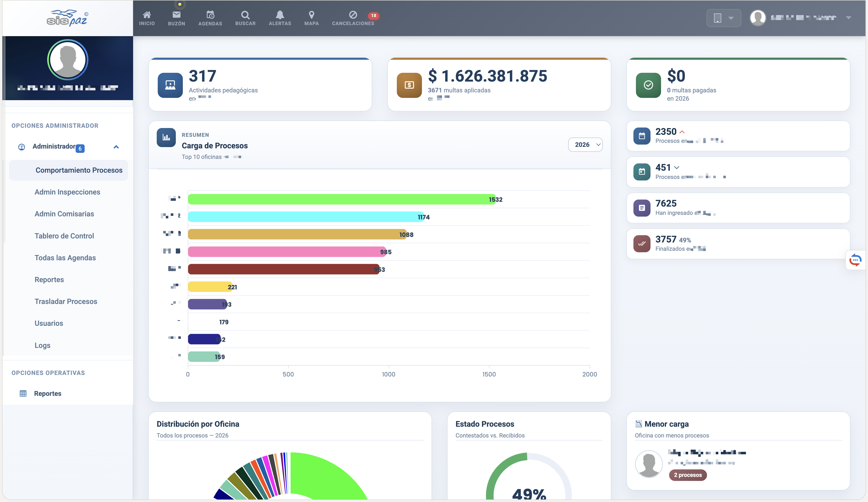Click the Administrador menu label
Image resolution: width=868 pixels, height=502 pixels.
click(54, 146)
